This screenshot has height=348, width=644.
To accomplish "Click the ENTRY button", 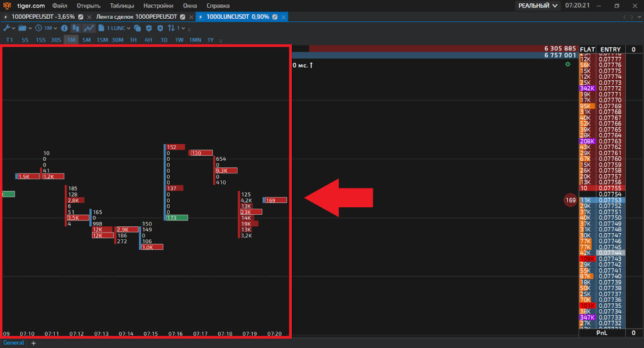I will pyautogui.click(x=610, y=49).
